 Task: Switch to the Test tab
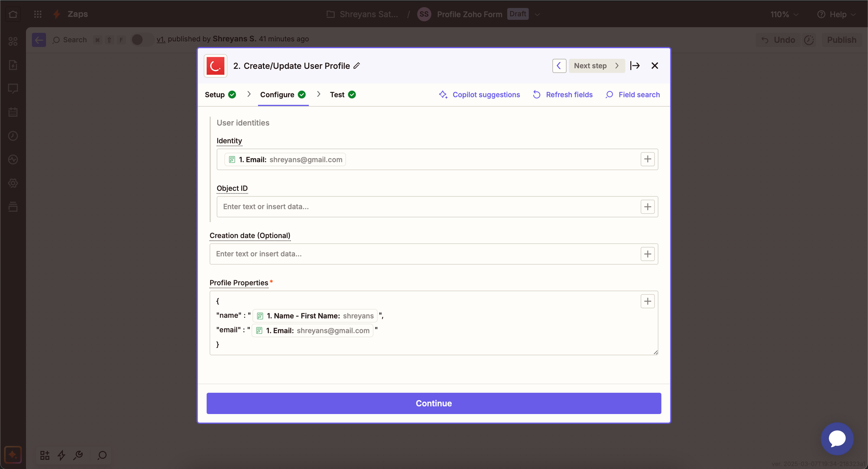[x=343, y=95]
